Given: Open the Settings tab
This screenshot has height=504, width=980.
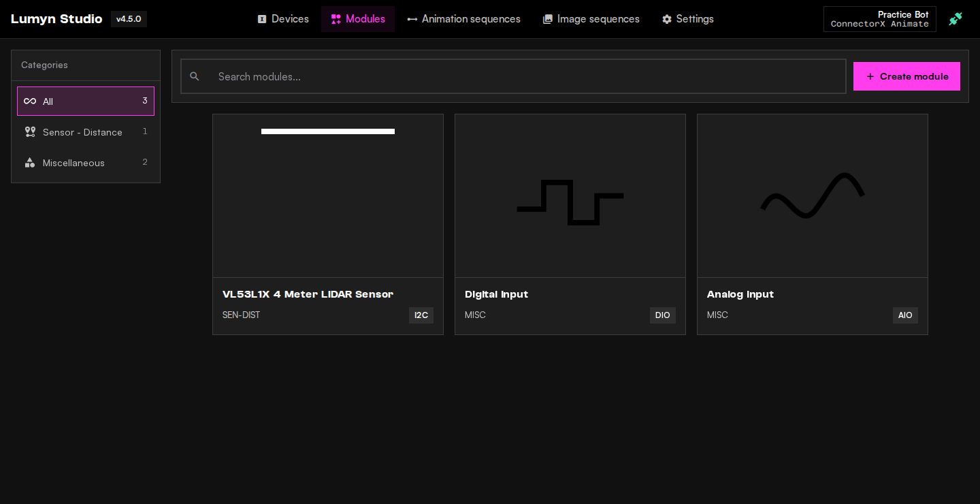Looking at the screenshot, I should coord(687,19).
